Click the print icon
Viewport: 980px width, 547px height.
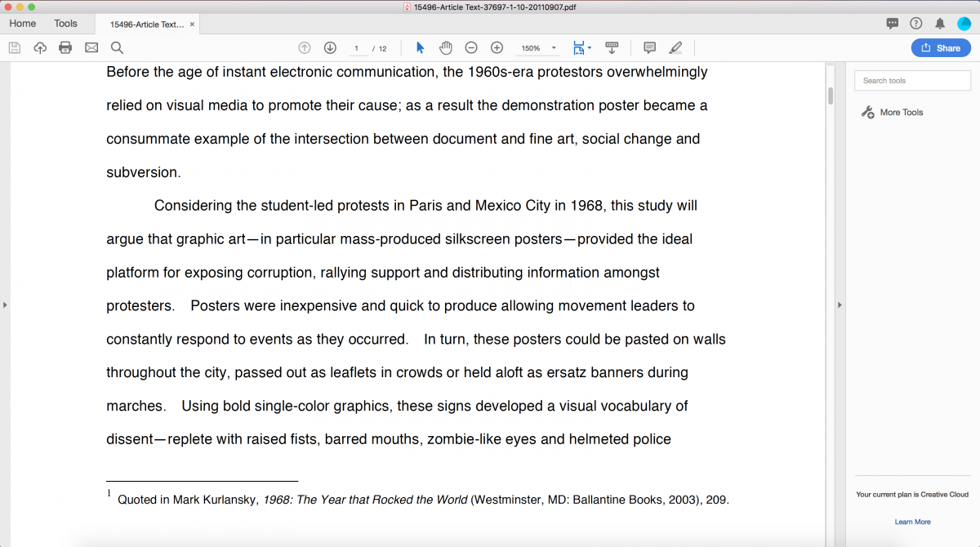(65, 48)
